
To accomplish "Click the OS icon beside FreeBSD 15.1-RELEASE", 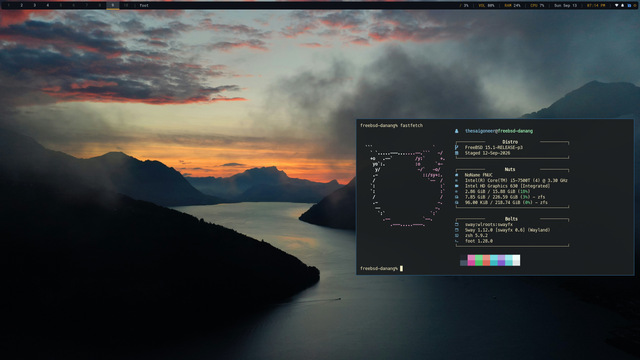I will [456, 147].
